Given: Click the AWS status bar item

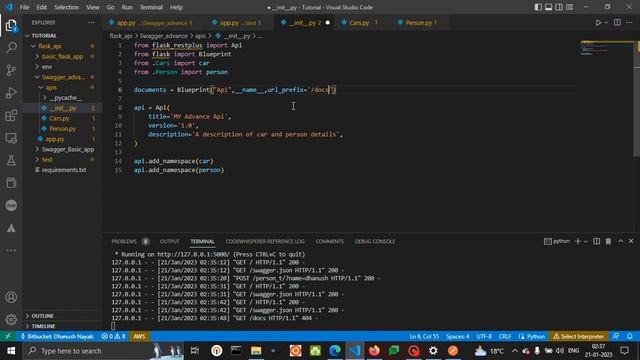Looking at the screenshot, I should [139, 336].
